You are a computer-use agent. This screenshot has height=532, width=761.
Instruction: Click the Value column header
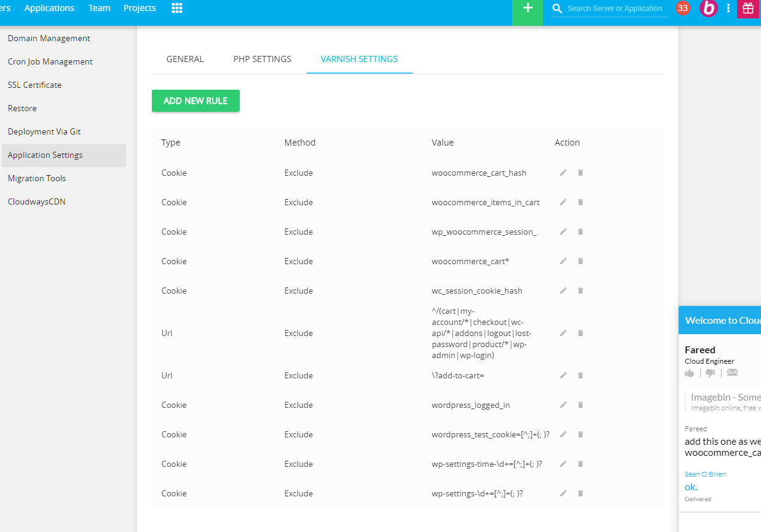[443, 143]
